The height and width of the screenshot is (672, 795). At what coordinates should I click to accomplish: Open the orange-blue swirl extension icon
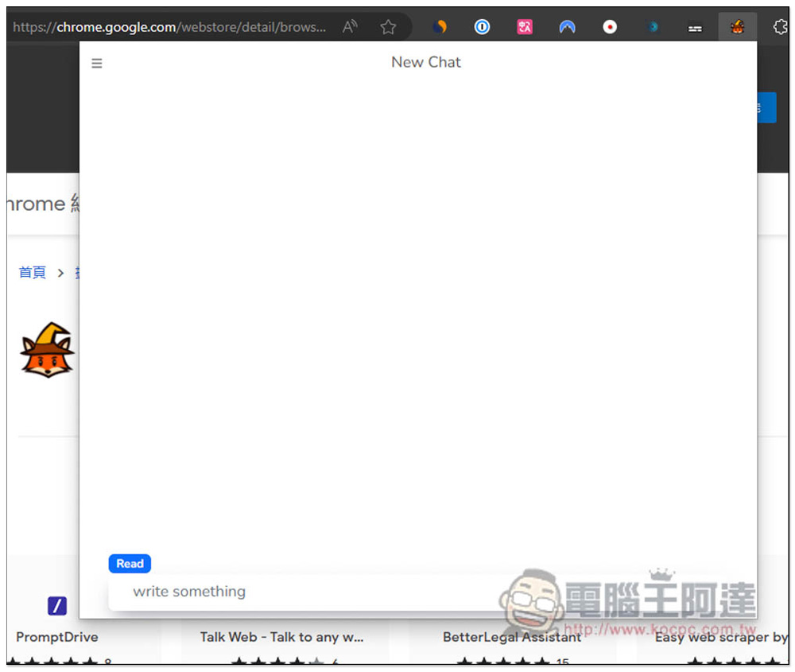[440, 26]
